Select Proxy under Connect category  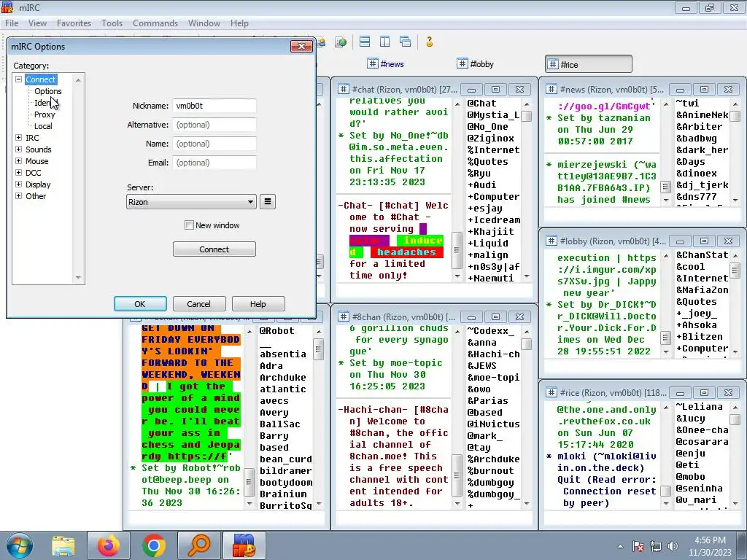coord(44,114)
